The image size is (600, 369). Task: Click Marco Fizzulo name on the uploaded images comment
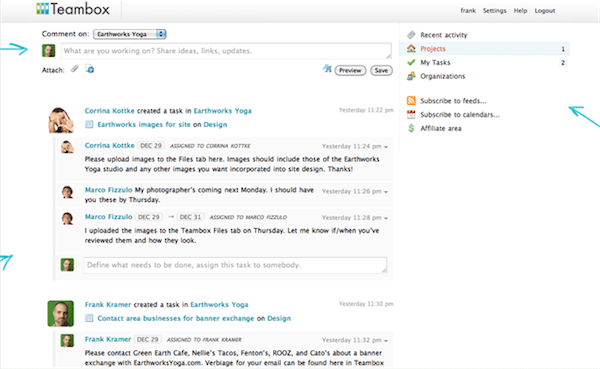[108, 217]
